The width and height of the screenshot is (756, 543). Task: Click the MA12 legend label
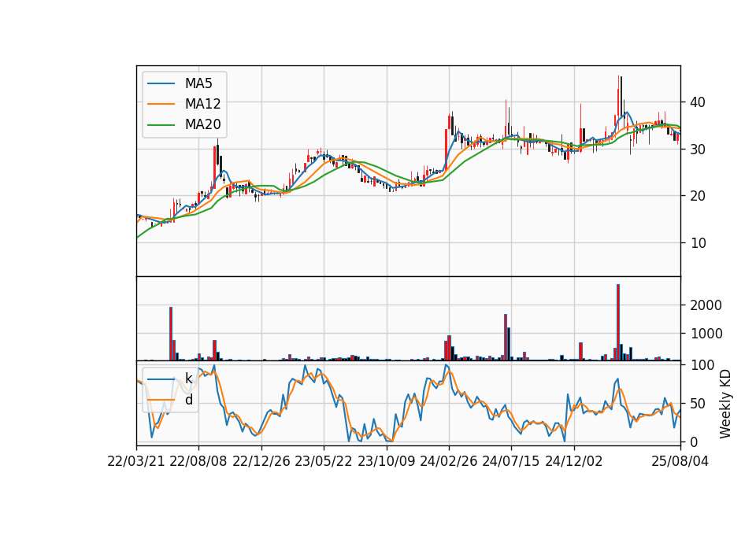click(202, 104)
